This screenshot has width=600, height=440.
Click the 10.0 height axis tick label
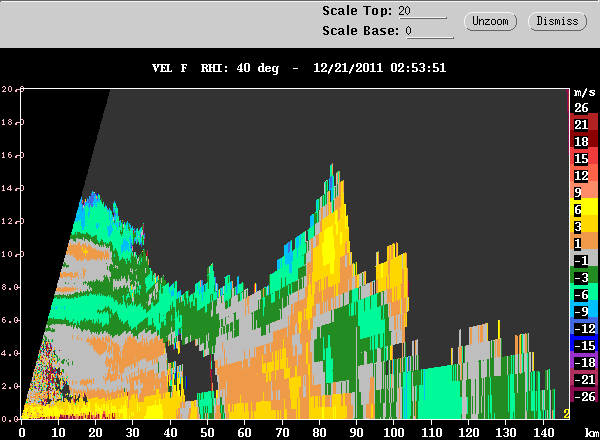click(x=10, y=254)
